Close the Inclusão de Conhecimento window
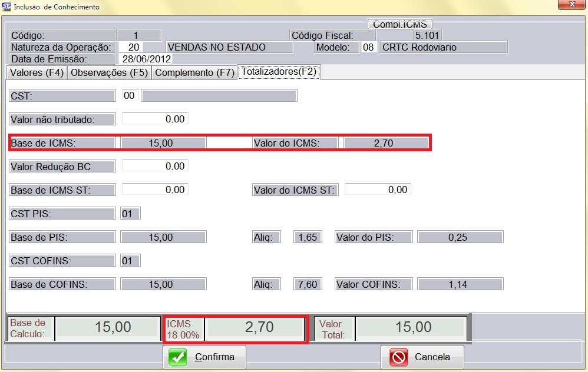 click(x=572, y=6)
